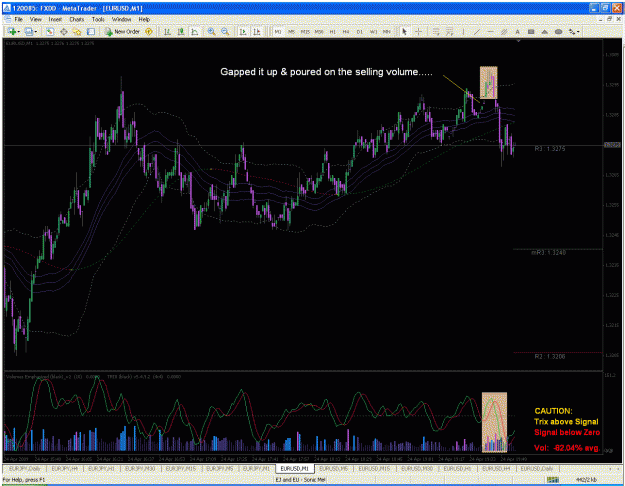Toggle the Data Window crosshair-circle icon
This screenshot has height=486, width=625.
[x=63, y=31]
